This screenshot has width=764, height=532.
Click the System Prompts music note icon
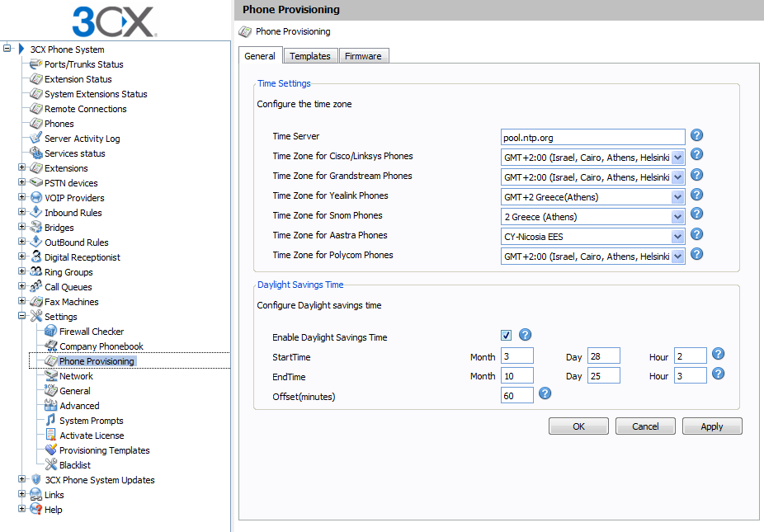[x=50, y=420]
